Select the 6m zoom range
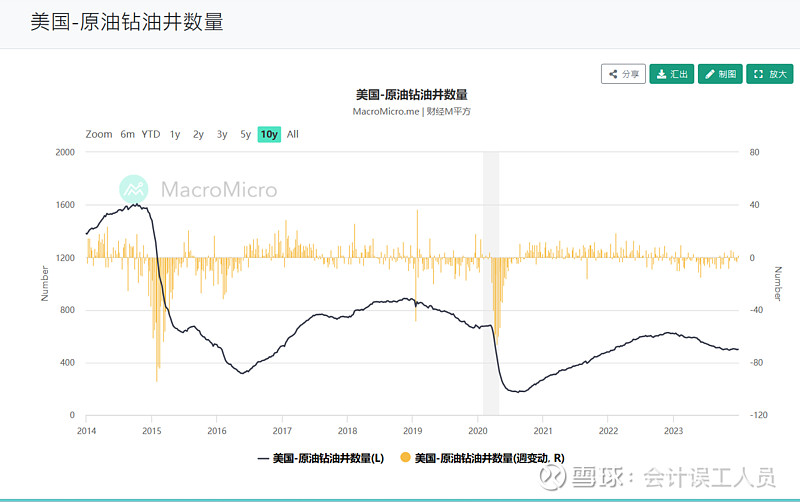 tap(127, 134)
